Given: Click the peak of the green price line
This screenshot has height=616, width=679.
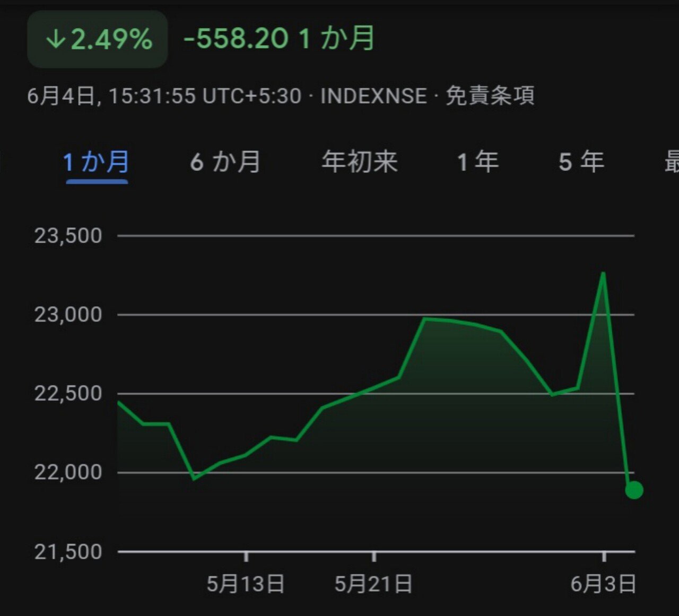Looking at the screenshot, I should (604, 273).
